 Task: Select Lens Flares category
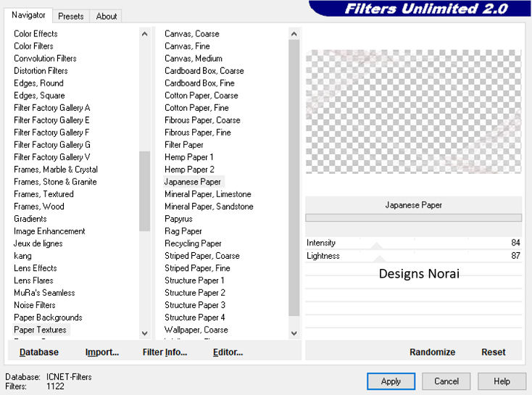tap(33, 280)
